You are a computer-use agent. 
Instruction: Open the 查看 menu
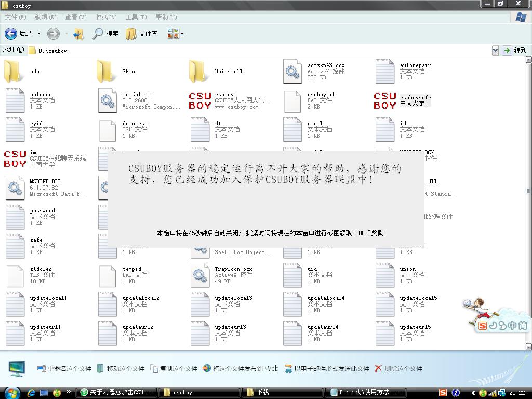click(x=76, y=17)
